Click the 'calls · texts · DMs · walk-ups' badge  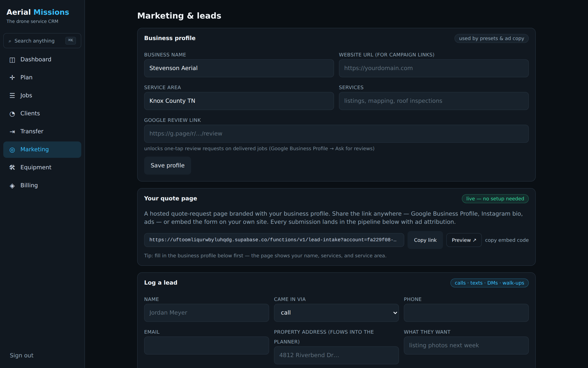coord(489,283)
